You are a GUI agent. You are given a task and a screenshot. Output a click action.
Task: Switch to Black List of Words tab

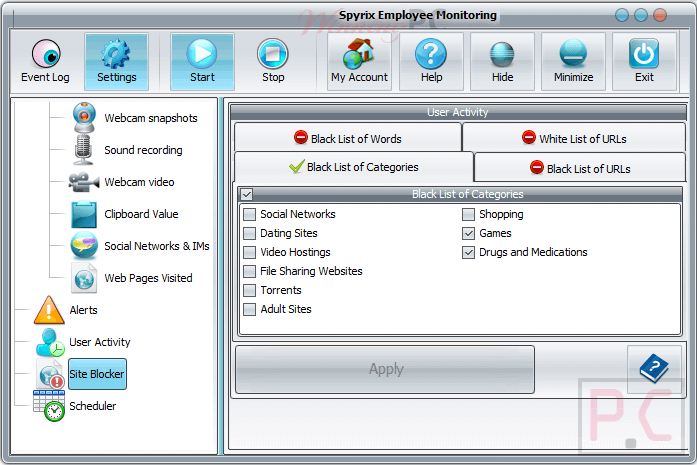348,138
